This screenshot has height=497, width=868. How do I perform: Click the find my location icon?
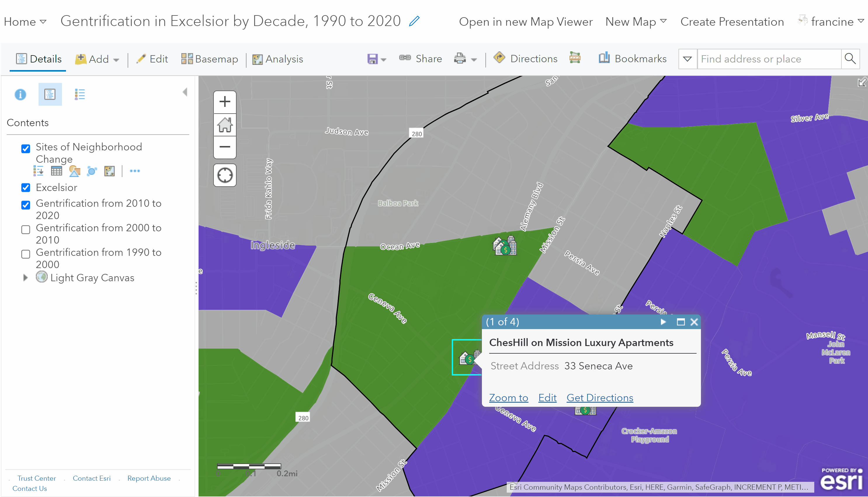click(225, 175)
